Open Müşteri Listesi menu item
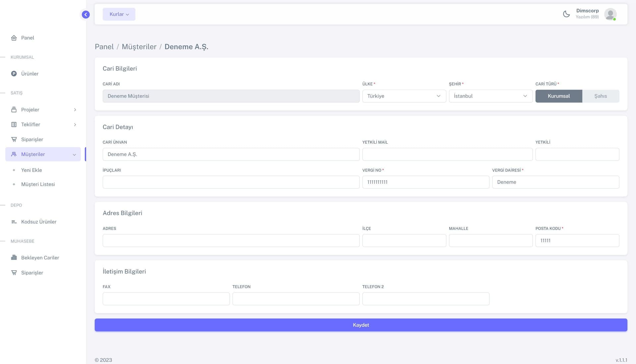The image size is (636, 364). point(38,184)
